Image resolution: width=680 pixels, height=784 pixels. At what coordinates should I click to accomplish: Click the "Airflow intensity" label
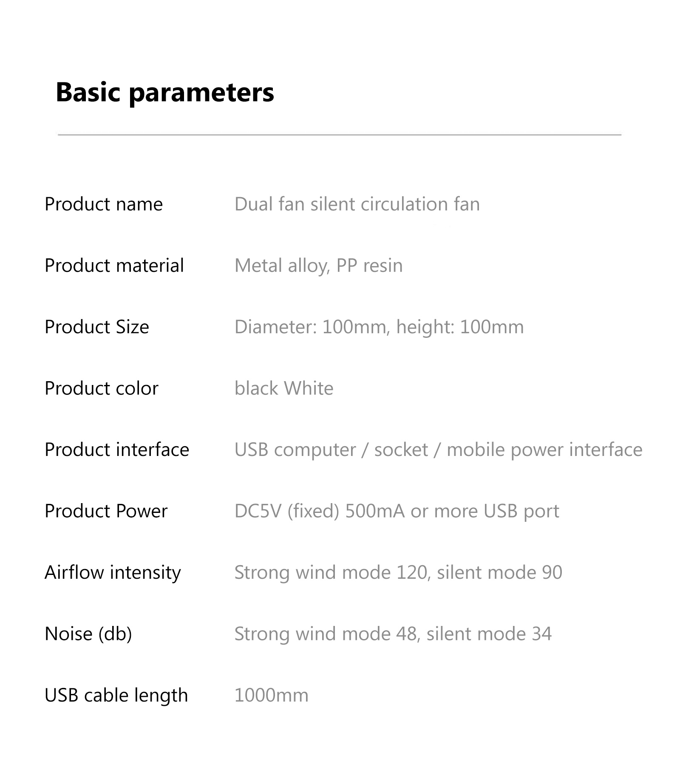[x=113, y=572]
